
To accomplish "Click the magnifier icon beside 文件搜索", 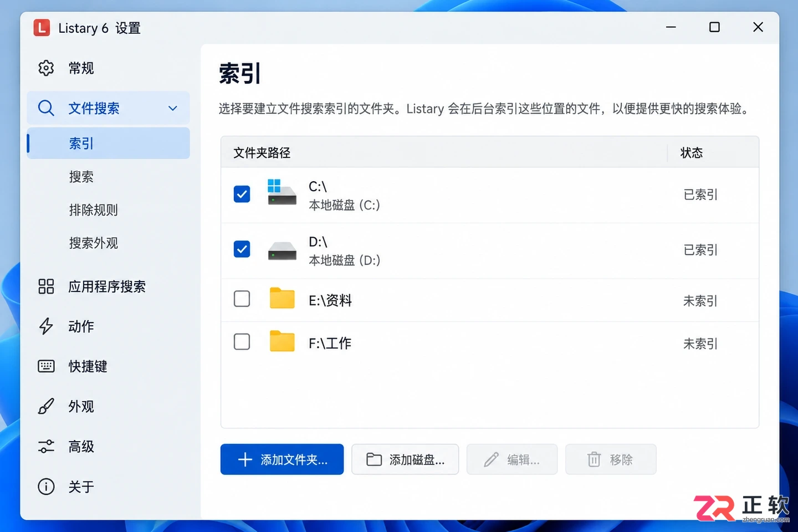I will 46,108.
